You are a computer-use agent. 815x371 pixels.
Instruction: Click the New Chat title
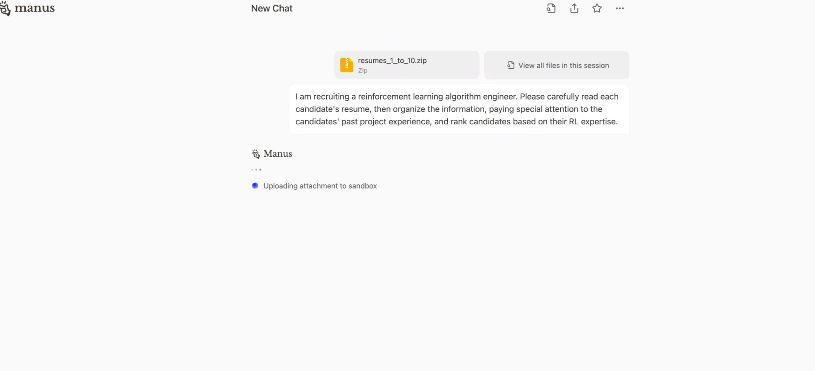pos(272,8)
